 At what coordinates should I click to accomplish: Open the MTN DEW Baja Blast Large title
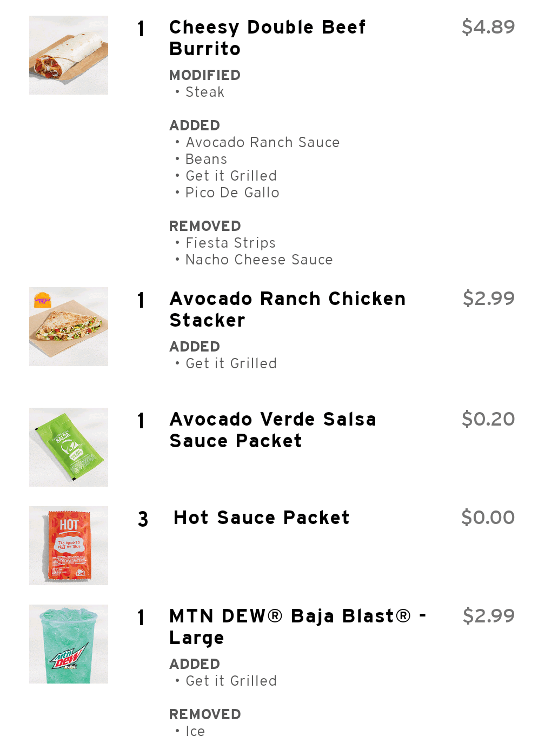click(x=297, y=627)
